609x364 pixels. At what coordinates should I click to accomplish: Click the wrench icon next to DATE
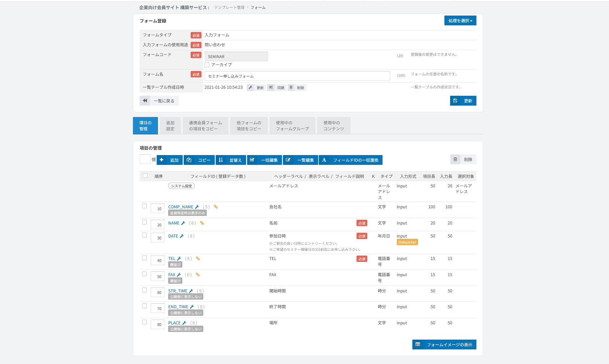(x=182, y=236)
